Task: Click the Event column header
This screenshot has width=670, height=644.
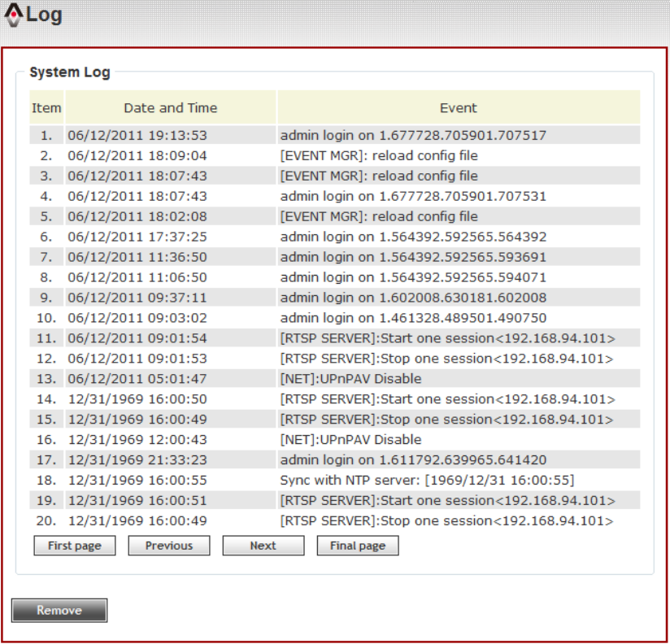Action: tap(459, 107)
